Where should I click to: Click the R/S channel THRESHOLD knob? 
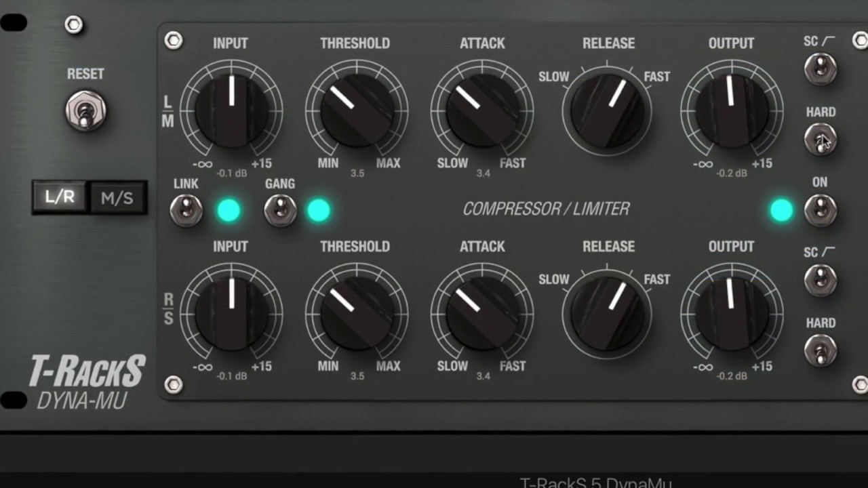tap(357, 313)
